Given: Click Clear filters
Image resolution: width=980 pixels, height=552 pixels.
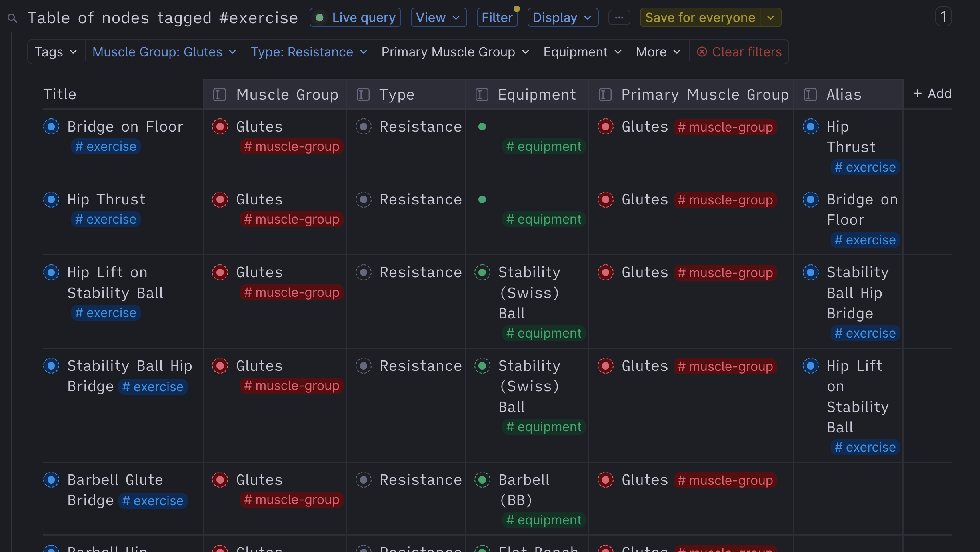Looking at the screenshot, I should 739,52.
